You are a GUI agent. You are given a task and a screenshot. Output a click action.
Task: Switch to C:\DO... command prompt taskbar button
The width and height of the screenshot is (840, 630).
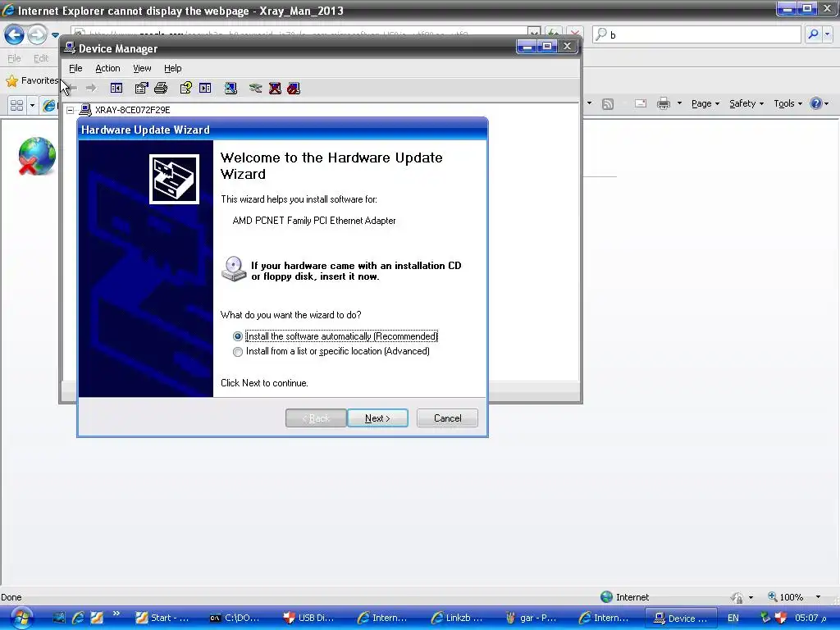[235, 619]
